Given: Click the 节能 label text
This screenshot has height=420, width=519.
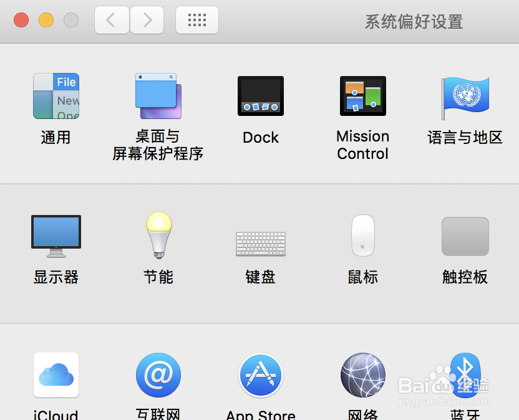Looking at the screenshot, I should tap(158, 277).
